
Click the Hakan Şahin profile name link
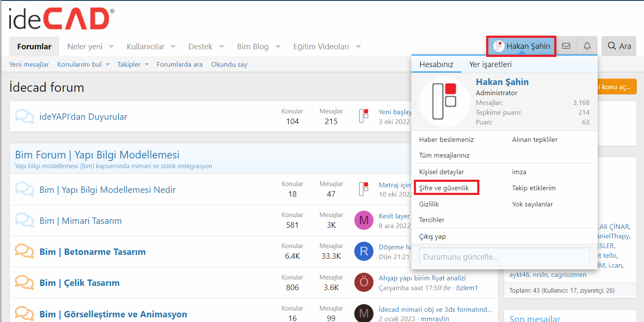[x=502, y=82]
